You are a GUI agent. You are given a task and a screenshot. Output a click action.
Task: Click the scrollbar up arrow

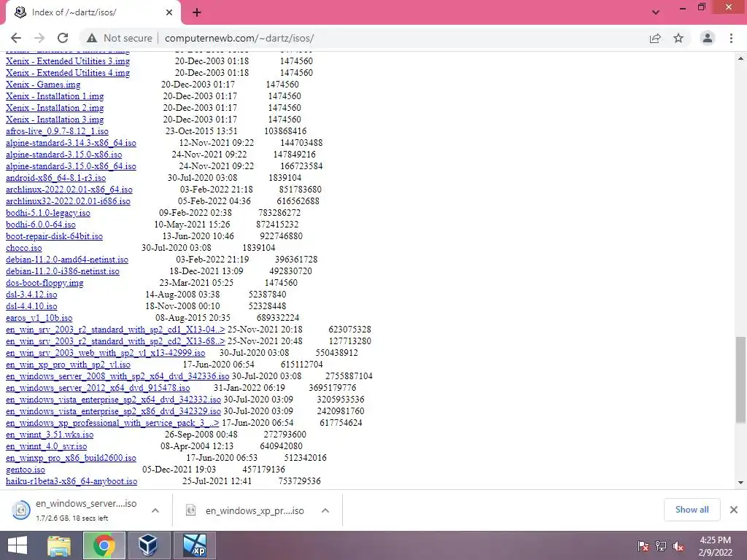(740, 58)
